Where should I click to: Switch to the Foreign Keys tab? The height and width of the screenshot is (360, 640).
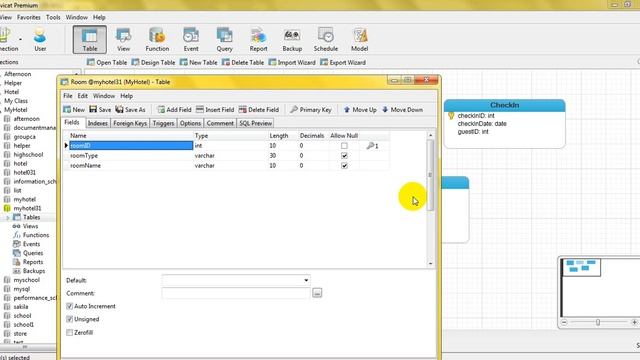[130, 123]
